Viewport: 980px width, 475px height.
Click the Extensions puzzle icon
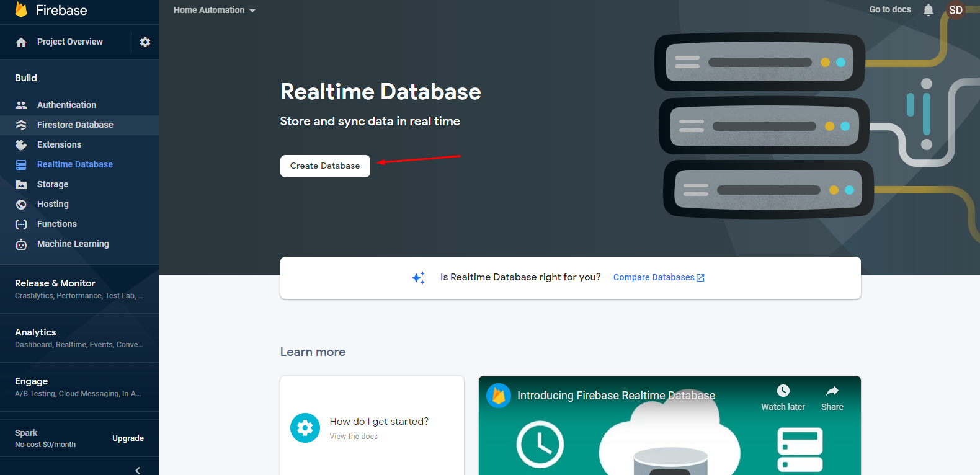[21, 145]
